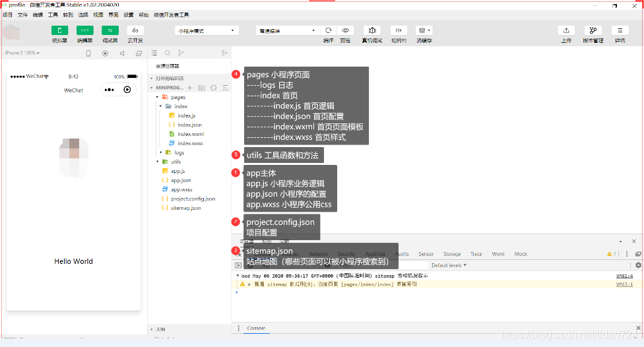Refresh the file explorer tree
Viewport: 644px width, 347px height.
pos(214,88)
